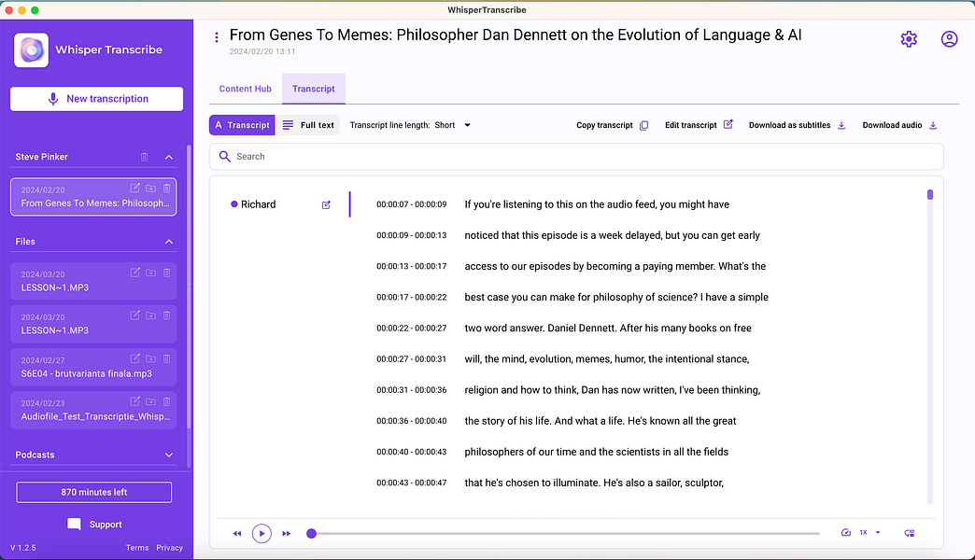Click the search magnifier icon in the transcript search bar

point(225,157)
